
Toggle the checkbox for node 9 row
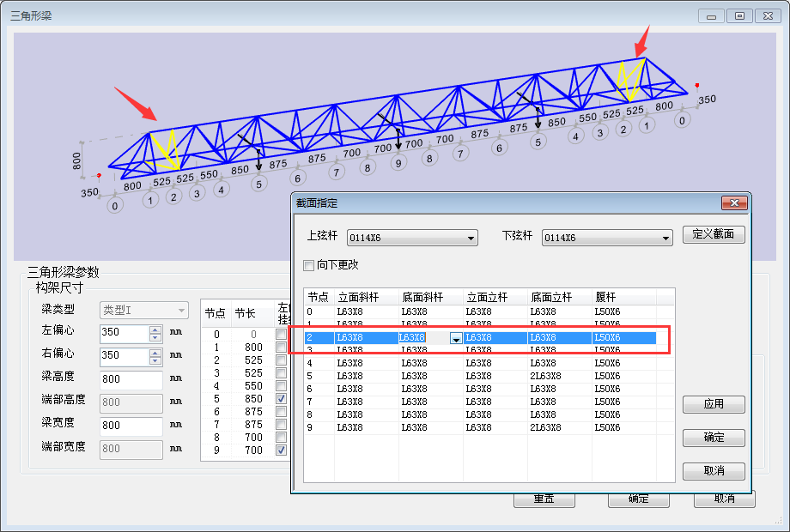(282, 450)
